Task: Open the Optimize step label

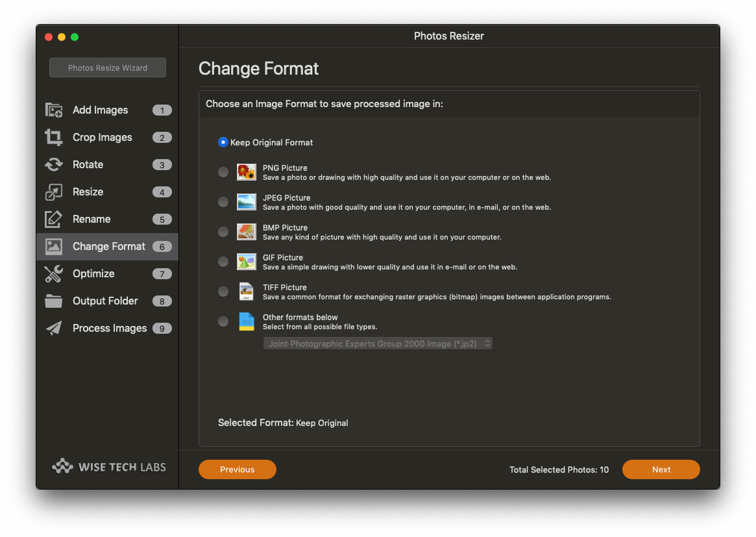Action: pyautogui.click(x=93, y=273)
